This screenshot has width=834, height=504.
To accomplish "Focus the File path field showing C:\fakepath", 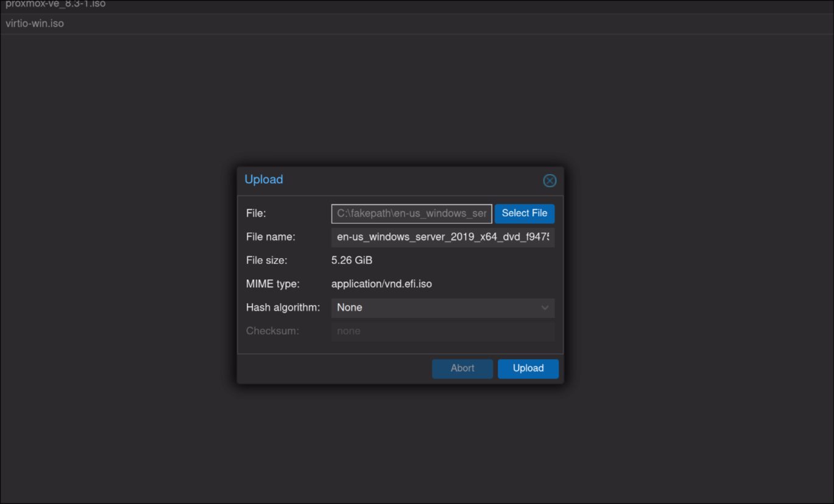I will pos(411,214).
